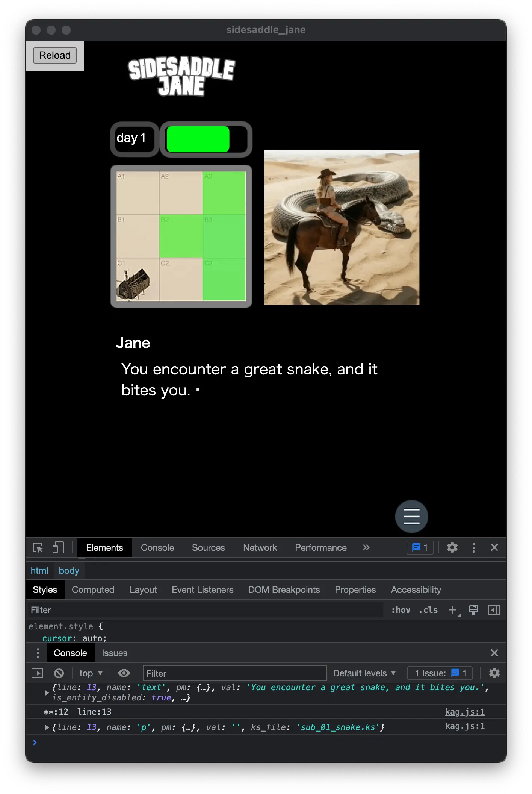Select the drawer Issues tab
Image resolution: width=532 pixels, height=794 pixels.
coord(115,653)
